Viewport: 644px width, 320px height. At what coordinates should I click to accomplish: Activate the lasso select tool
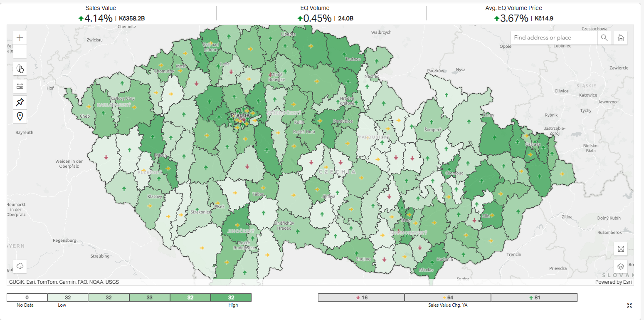(x=20, y=69)
